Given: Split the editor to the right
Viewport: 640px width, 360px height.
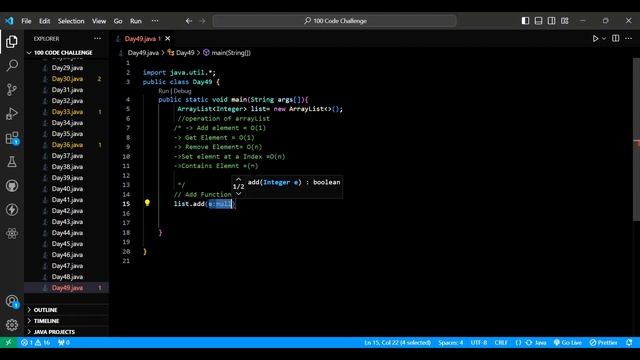Looking at the screenshot, I should coord(616,38).
